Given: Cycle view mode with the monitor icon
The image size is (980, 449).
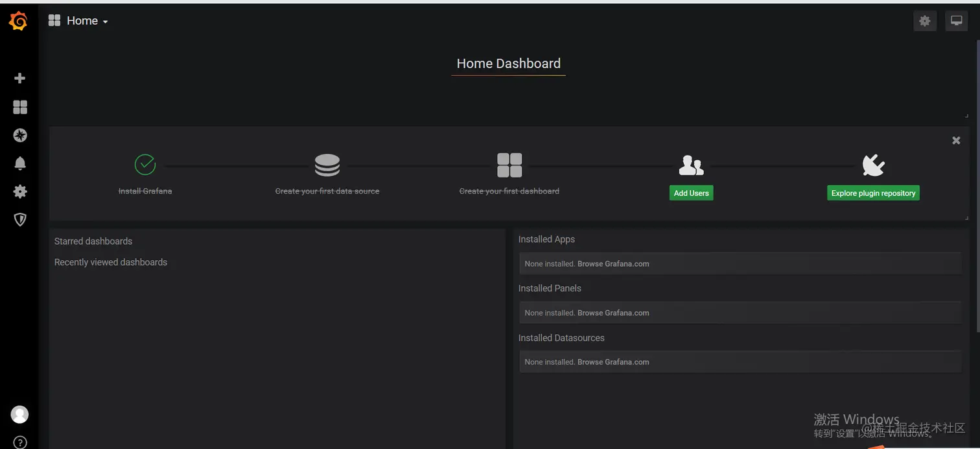Looking at the screenshot, I should [957, 21].
